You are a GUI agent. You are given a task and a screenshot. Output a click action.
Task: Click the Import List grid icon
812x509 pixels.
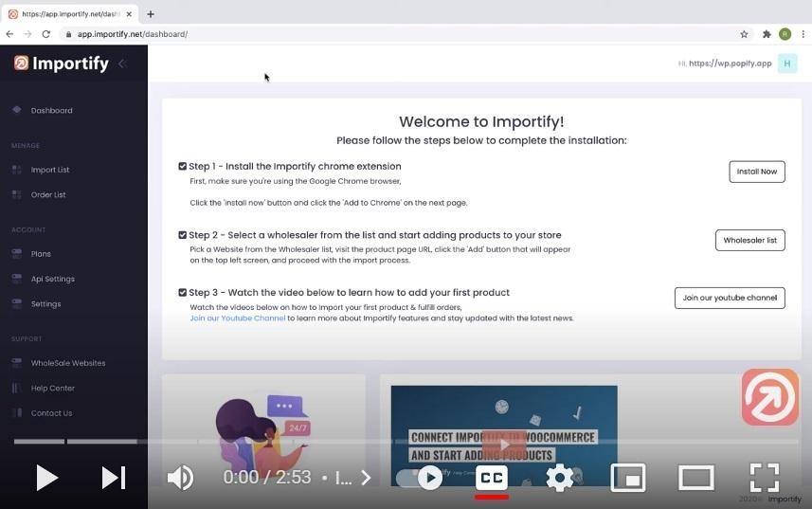pos(16,170)
